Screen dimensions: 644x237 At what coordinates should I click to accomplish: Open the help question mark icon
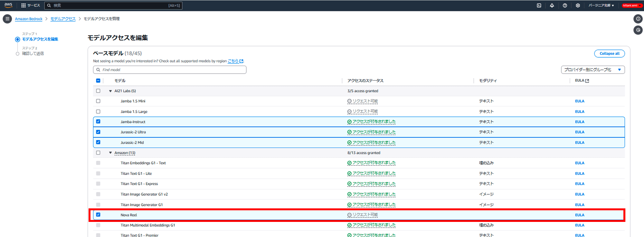coord(565,5)
